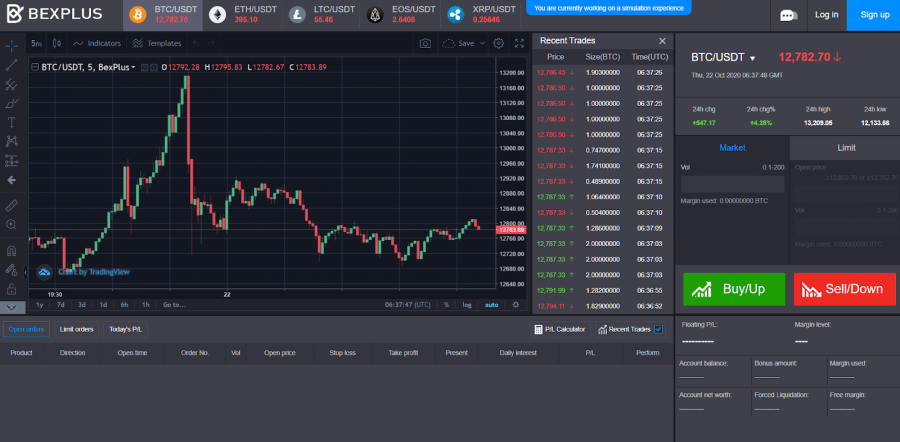Screen dimensions: 900x442
Task: Click the BEXPLUS logo
Action: 55,14
